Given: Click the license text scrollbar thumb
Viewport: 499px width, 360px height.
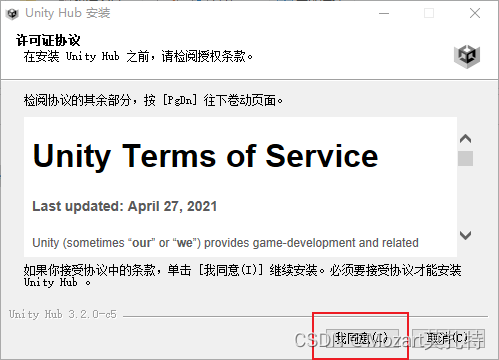Looking at the screenshot, I should coord(465,158).
